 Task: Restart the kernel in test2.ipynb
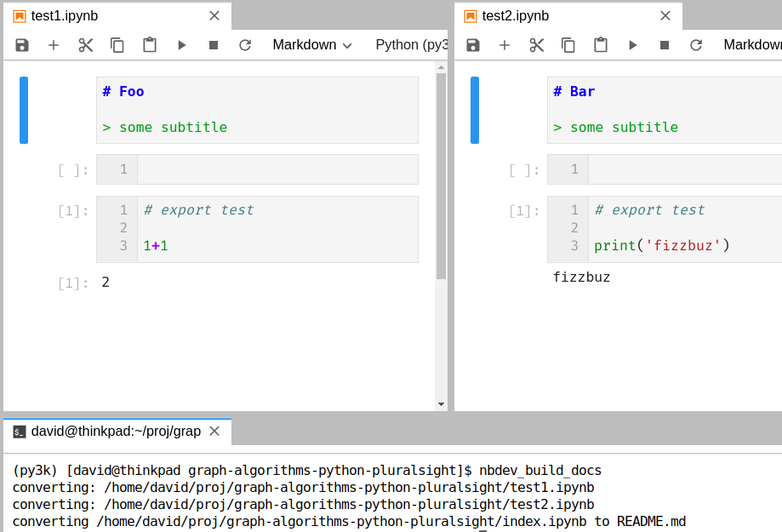[695, 45]
